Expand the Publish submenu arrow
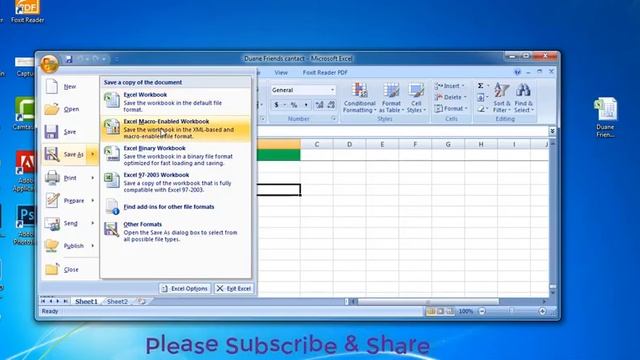Screen dimensions: 640x360 [x=93, y=246]
